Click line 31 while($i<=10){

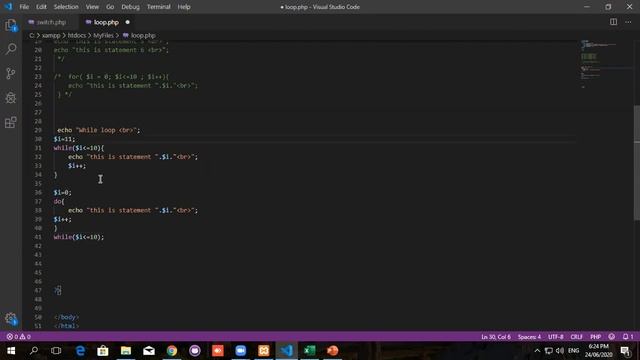click(x=79, y=148)
